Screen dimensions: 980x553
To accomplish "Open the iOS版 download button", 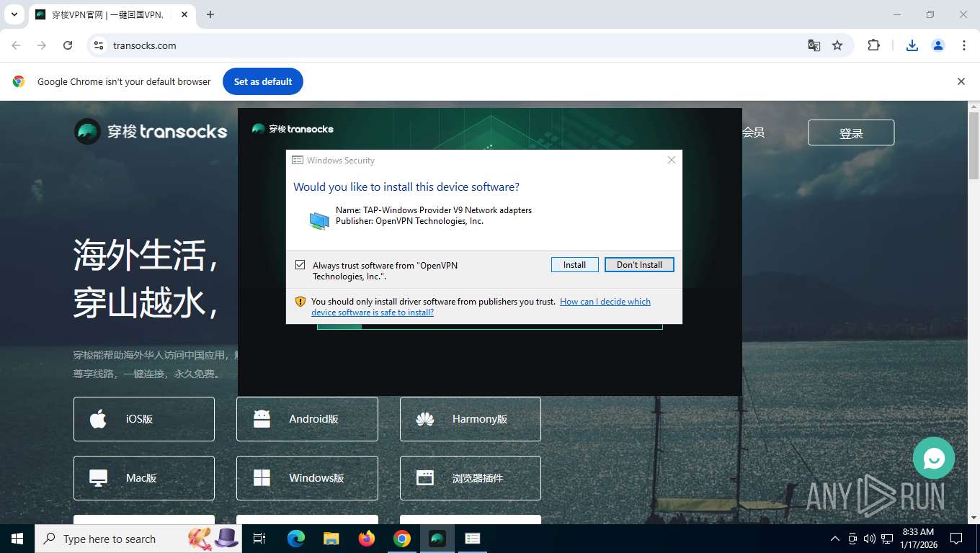I will pyautogui.click(x=144, y=419).
